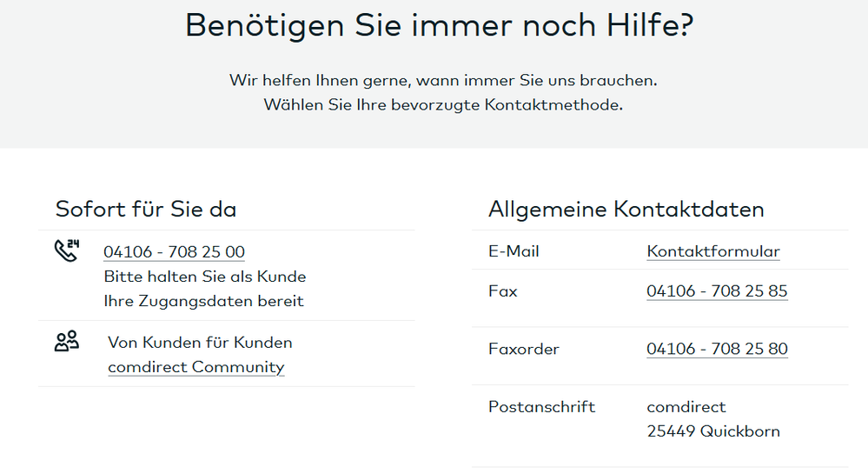Click the 'Wählen Sie Ihre bevorzugte Kontaktmethode' line
Viewport: 868px width, 474px height.
tap(443, 105)
